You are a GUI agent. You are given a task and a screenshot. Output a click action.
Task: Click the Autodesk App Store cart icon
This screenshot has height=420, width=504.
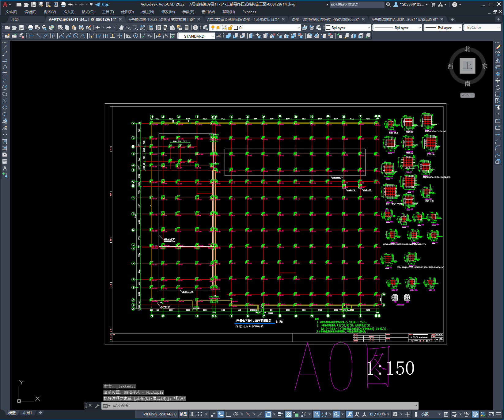(x=433, y=4)
